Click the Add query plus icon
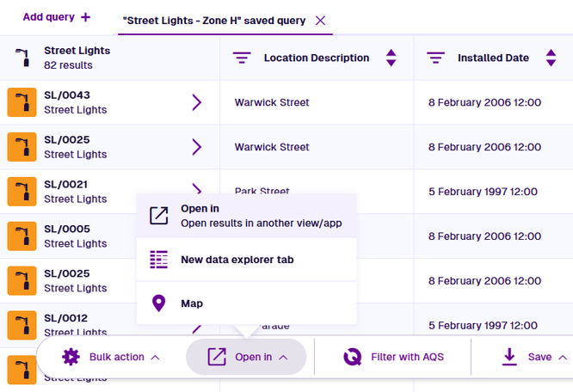 click(84, 17)
